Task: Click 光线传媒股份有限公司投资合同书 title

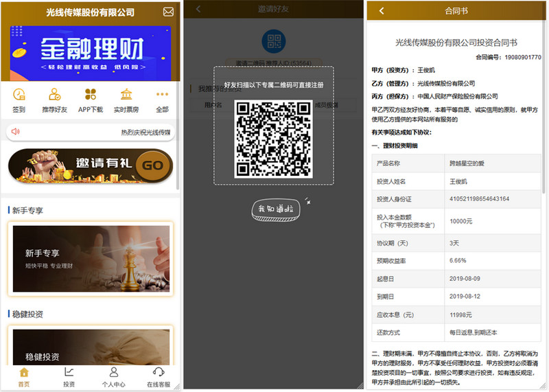Action: [456, 43]
